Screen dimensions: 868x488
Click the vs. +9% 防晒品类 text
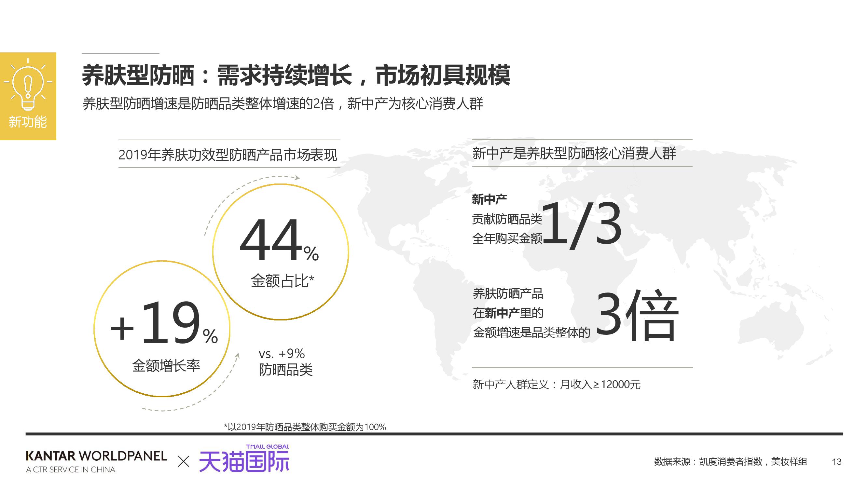pyautogui.click(x=285, y=362)
